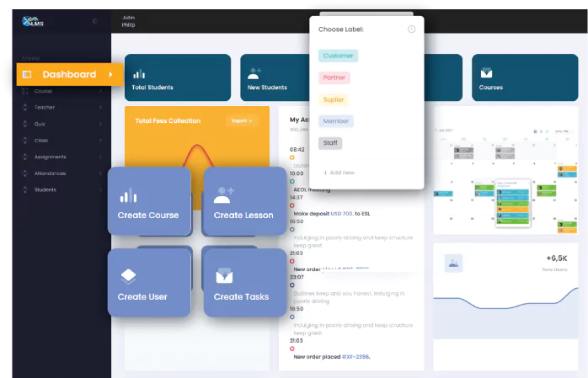Click the Create Course tile
588x378 pixels.
click(x=148, y=201)
